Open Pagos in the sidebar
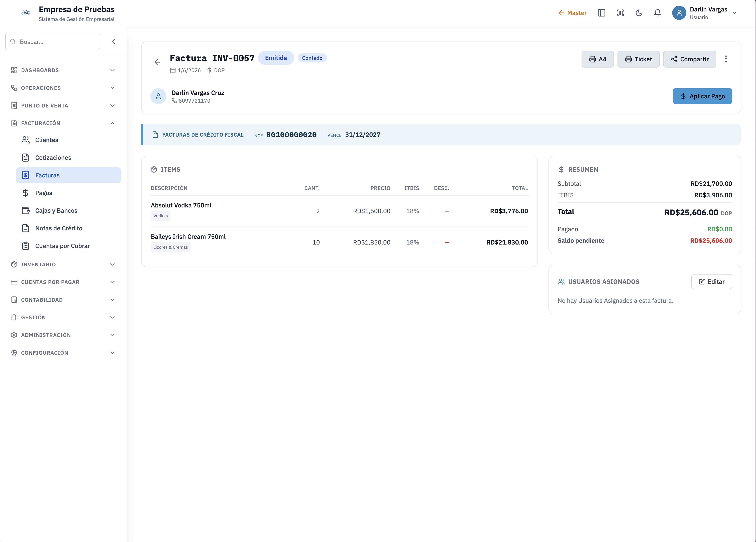The image size is (756, 542). [x=68, y=193]
